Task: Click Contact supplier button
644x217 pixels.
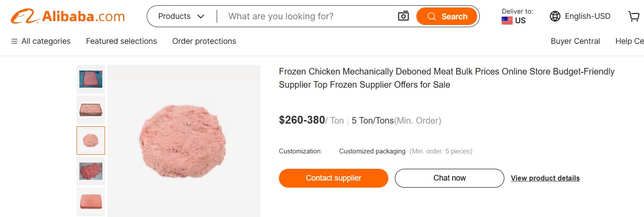Action: 334,178
